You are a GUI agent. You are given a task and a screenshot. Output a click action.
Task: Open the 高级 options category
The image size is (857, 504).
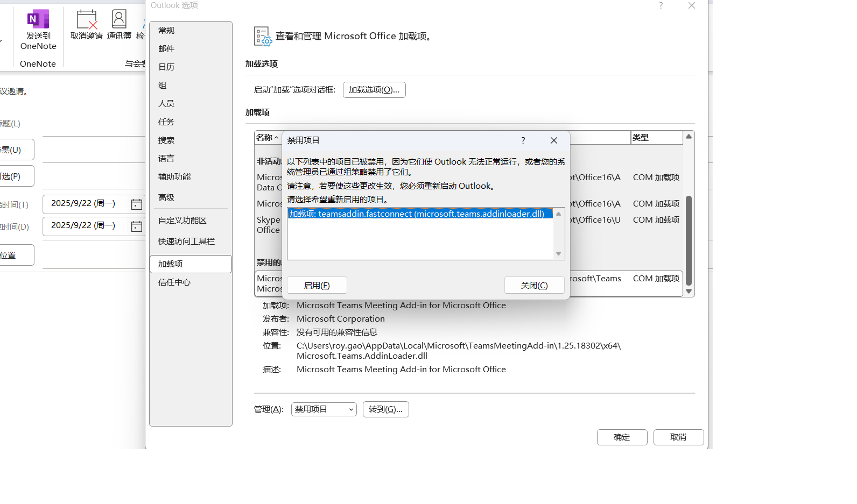(166, 198)
